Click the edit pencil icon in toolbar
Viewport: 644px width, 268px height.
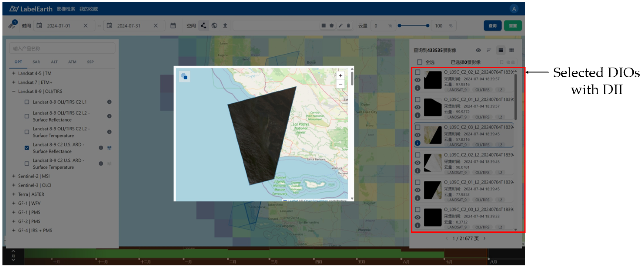(341, 25)
